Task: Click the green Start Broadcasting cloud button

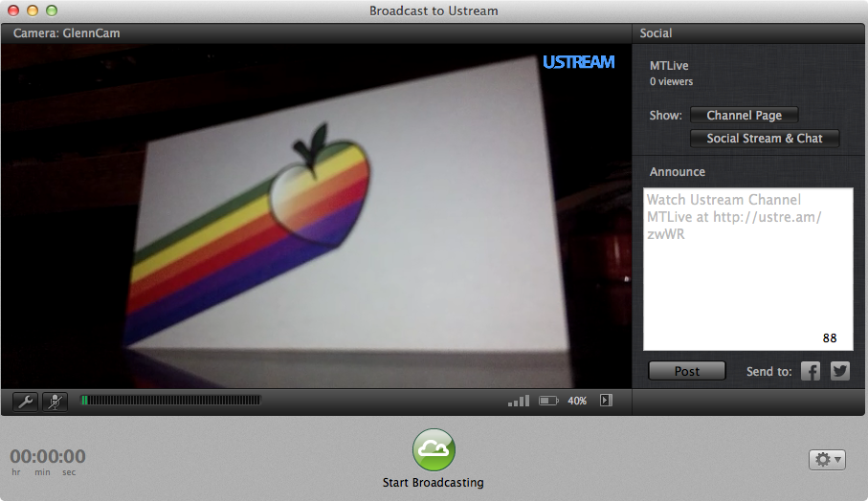Action: [434, 449]
